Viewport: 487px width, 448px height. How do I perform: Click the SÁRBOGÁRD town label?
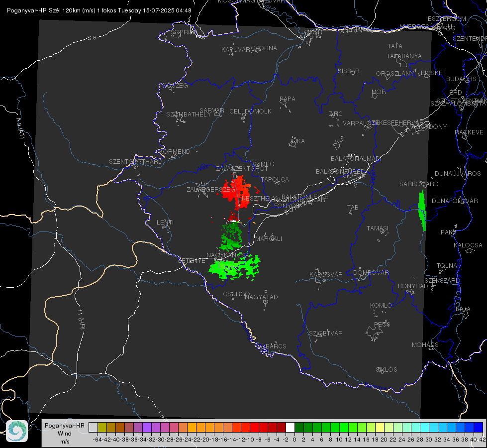coord(419,184)
